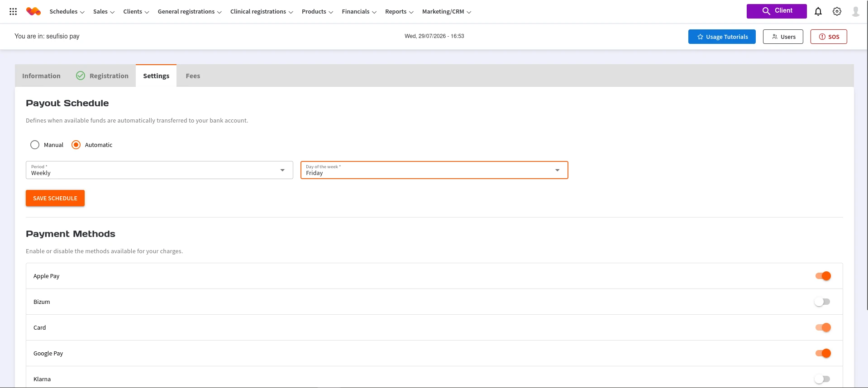Click the purple Client search button

coord(777,11)
